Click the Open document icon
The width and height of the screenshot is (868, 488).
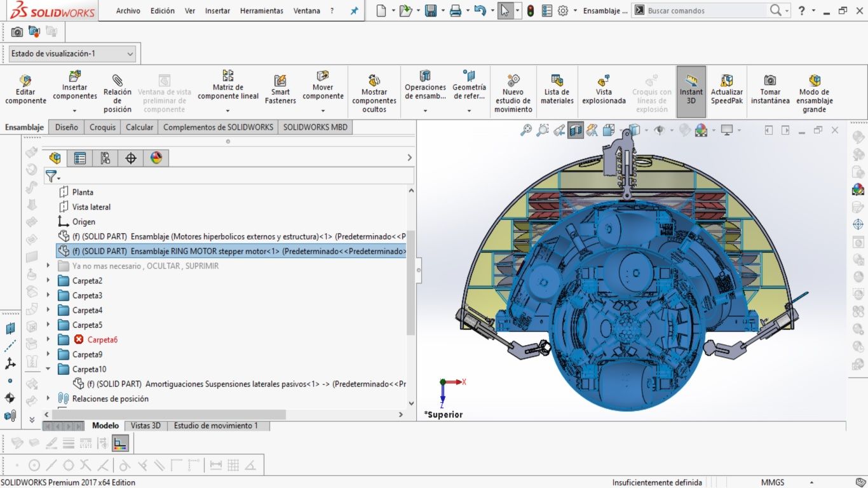tap(405, 11)
